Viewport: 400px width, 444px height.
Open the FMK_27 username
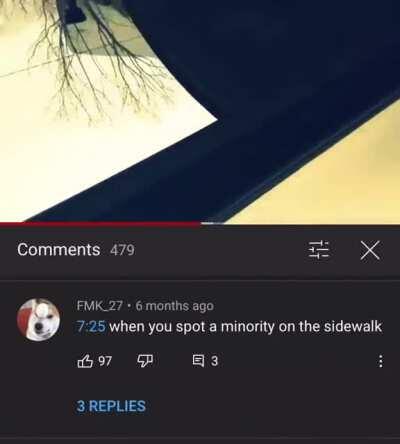tap(100, 305)
